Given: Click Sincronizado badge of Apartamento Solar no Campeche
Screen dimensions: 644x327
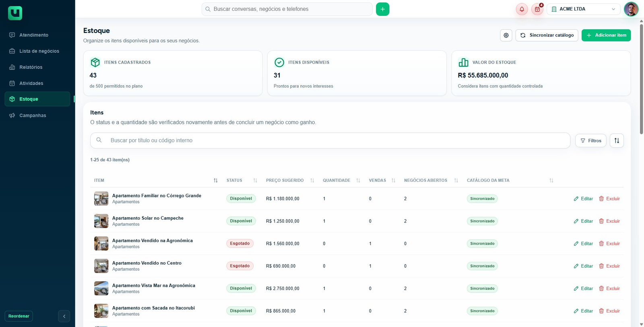Looking at the screenshot, I should pyautogui.click(x=482, y=221).
